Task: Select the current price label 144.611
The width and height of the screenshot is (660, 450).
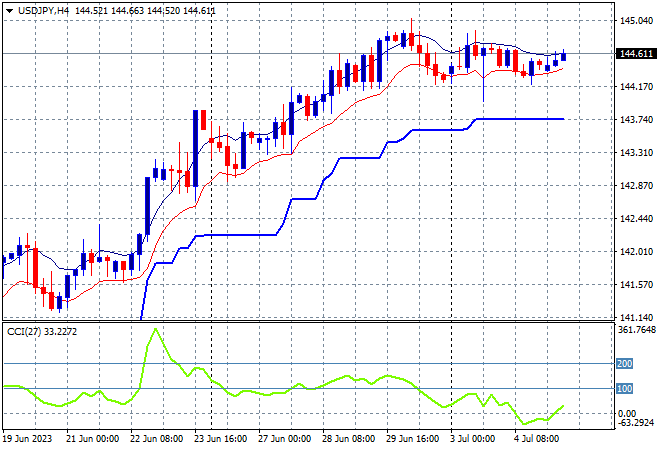Action: 636,54
